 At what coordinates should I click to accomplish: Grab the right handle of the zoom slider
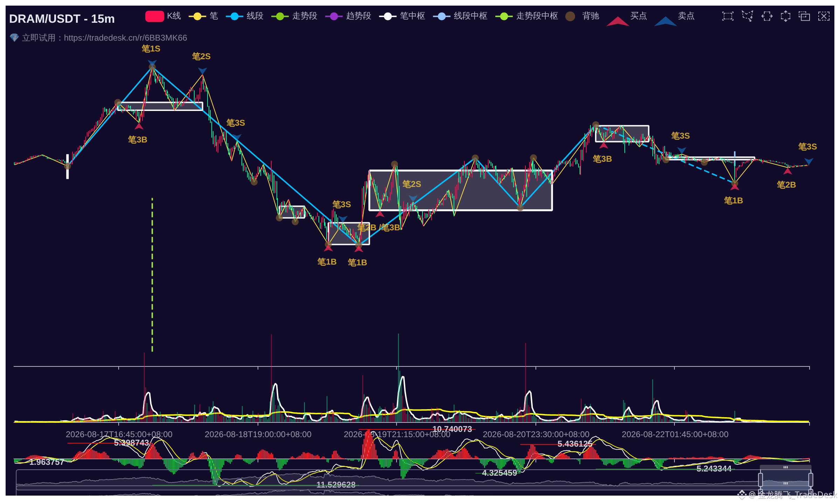[x=811, y=479]
